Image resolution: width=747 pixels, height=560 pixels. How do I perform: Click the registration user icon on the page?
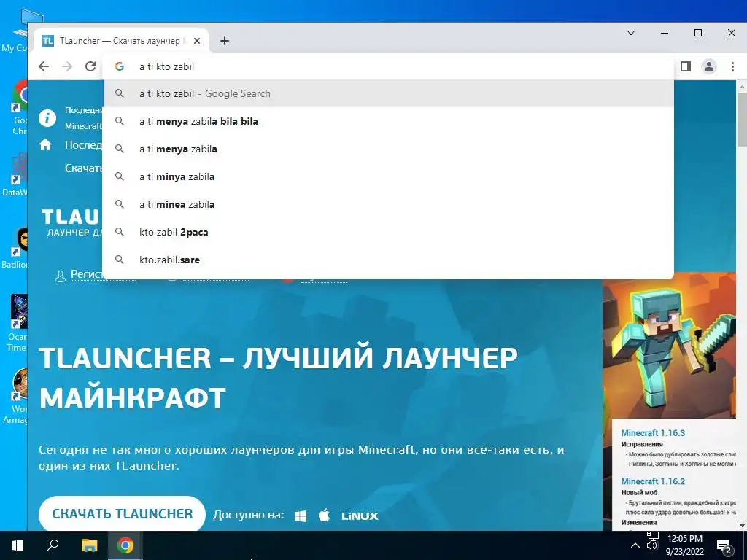click(x=60, y=276)
